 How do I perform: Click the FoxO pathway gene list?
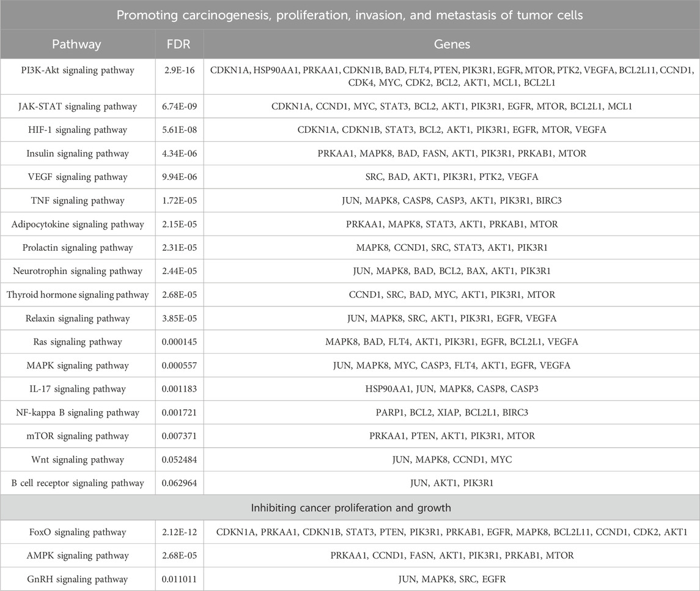[452, 532]
